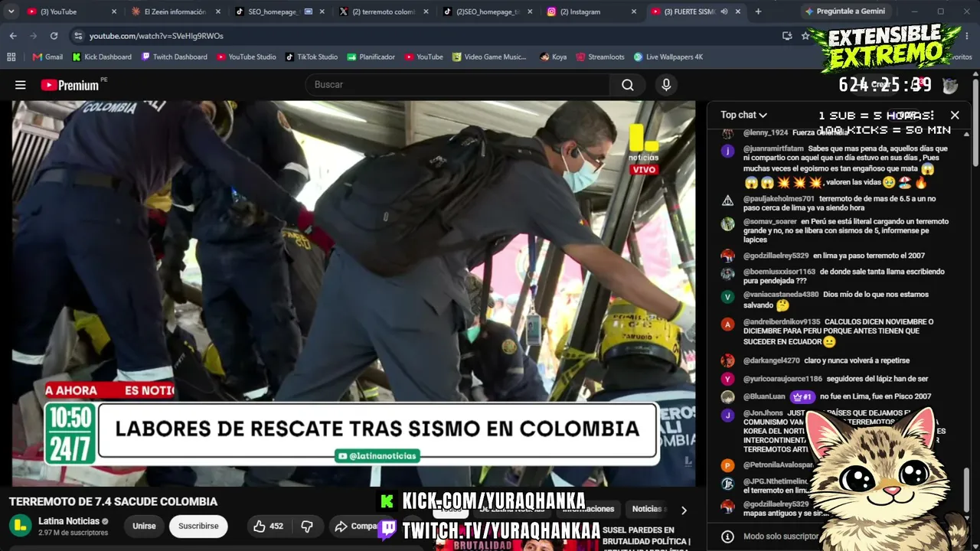Open the Koya bookmark
The image size is (980, 551).
[554, 57]
